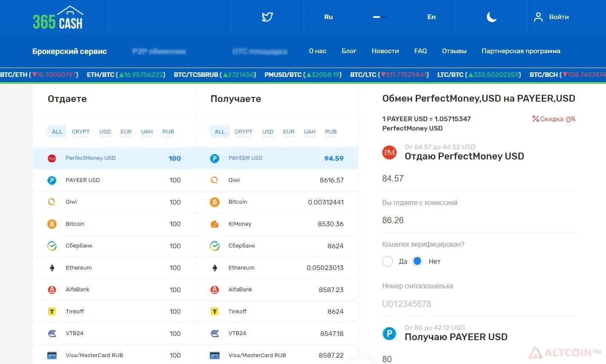Select CRYPT filter under Получаете
This screenshot has width=606, height=364.
pos(243,132)
